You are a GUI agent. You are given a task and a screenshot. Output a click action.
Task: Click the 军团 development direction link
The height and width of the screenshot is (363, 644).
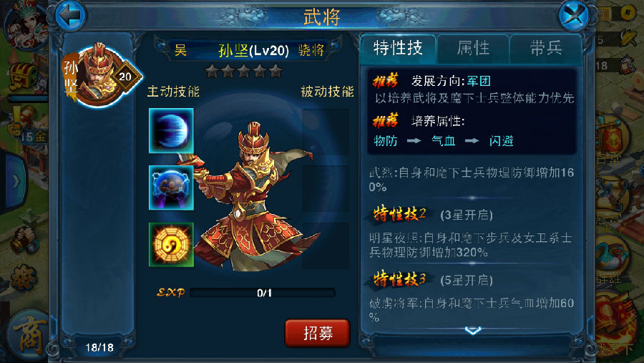[x=479, y=81]
